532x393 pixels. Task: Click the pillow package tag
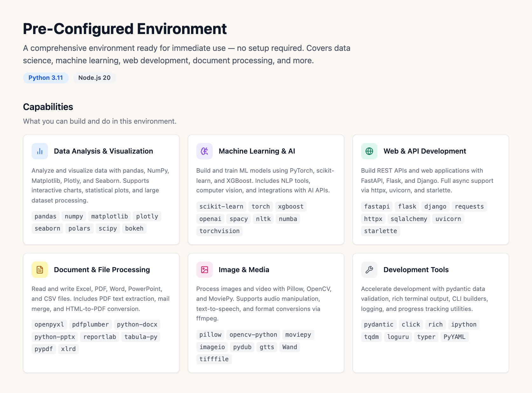210,334
